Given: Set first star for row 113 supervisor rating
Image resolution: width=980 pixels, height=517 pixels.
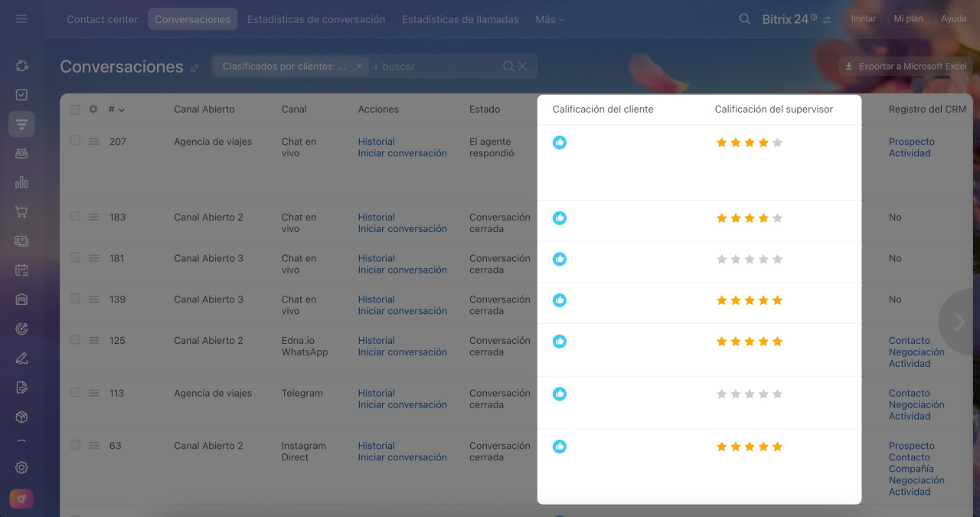Looking at the screenshot, I should 721,394.
